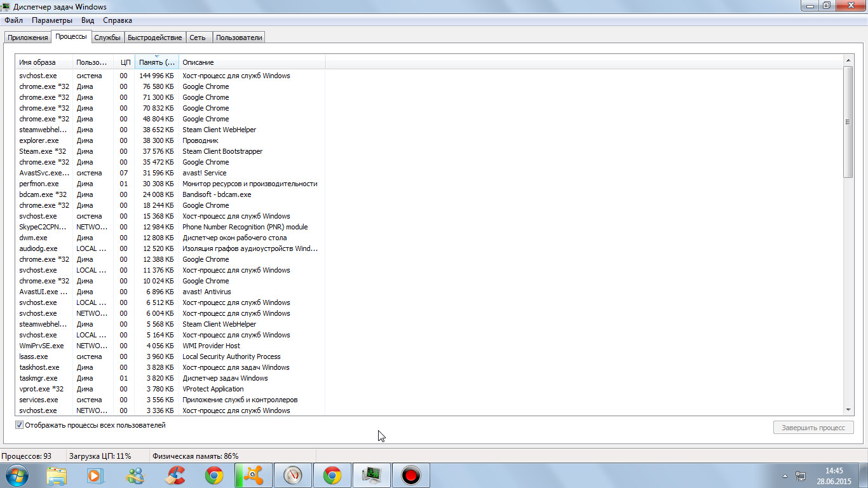868x488 pixels.
Task: Open the clock and date in the tray
Action: point(834,475)
